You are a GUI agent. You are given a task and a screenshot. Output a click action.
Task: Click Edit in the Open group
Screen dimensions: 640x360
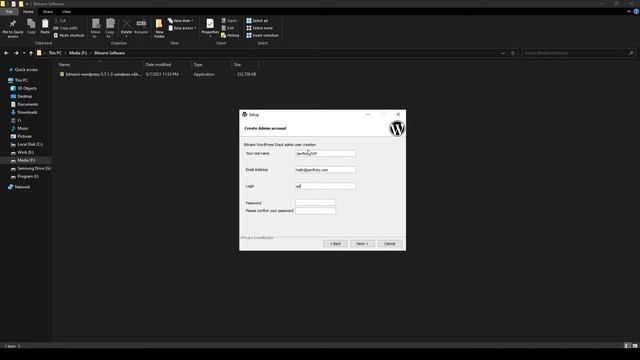pyautogui.click(x=228, y=28)
